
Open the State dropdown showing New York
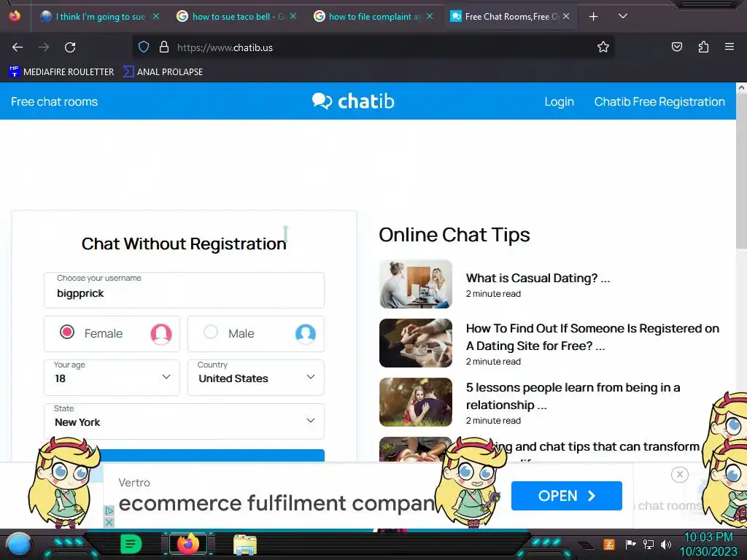184,421
